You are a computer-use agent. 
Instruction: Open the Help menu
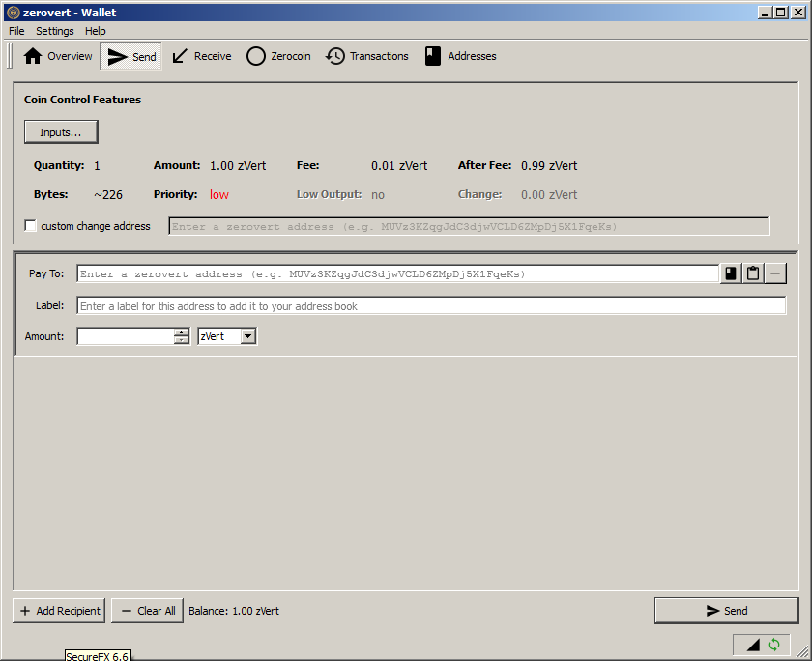[x=96, y=31]
